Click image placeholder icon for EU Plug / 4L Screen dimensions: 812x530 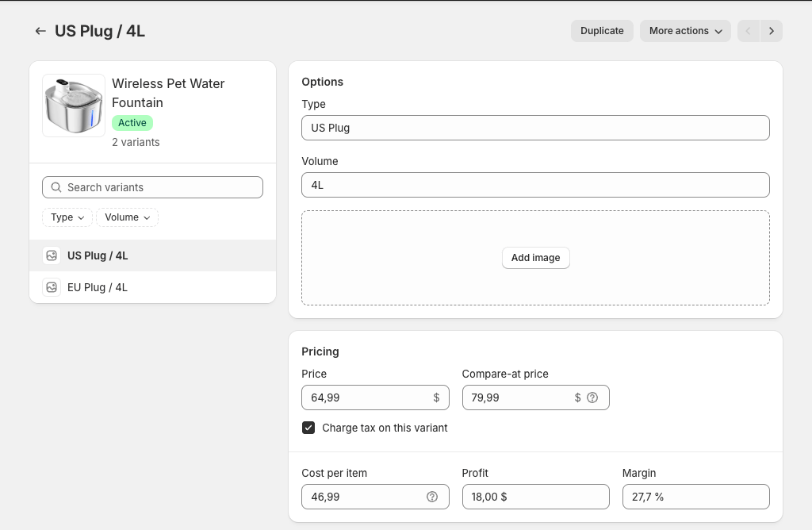tap(52, 287)
